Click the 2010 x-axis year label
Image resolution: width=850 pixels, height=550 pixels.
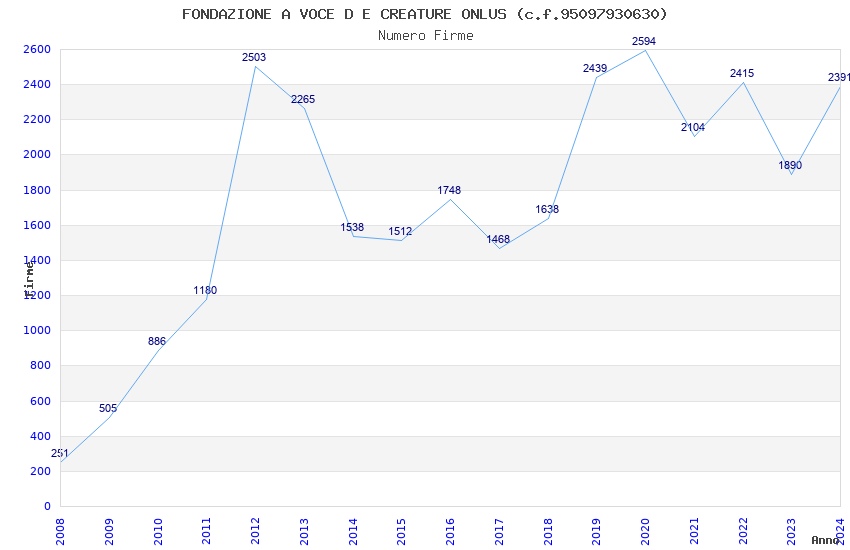click(x=158, y=531)
